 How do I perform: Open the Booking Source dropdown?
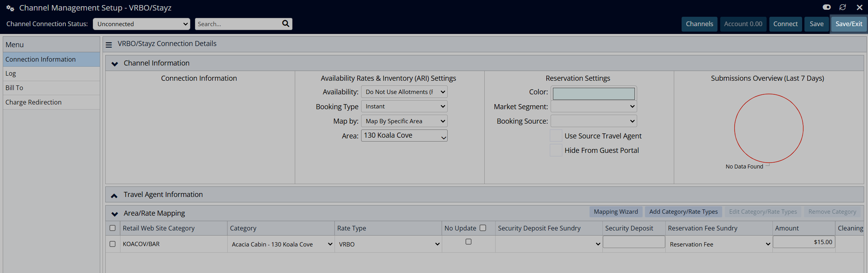click(594, 121)
